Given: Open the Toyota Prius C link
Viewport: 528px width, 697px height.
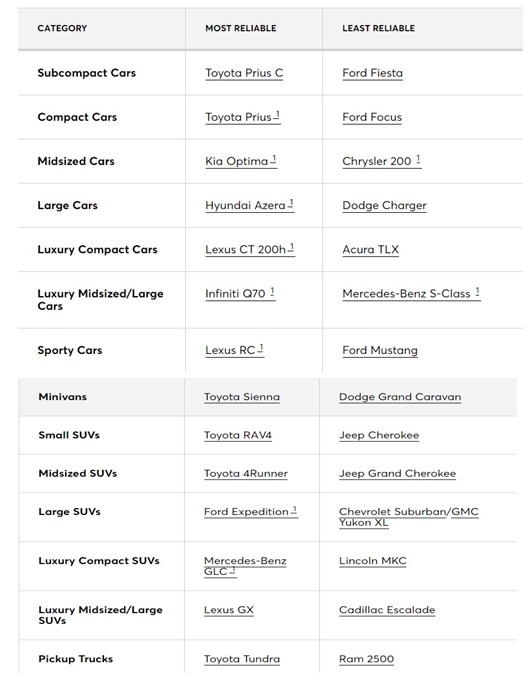Looking at the screenshot, I should (244, 73).
